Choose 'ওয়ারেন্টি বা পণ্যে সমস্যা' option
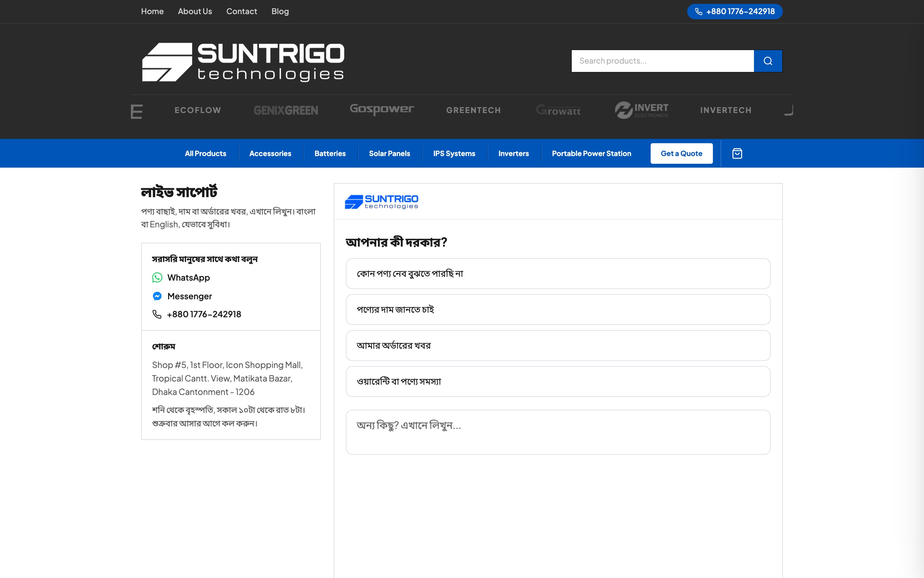Viewport: 924px width, 578px height. click(558, 381)
